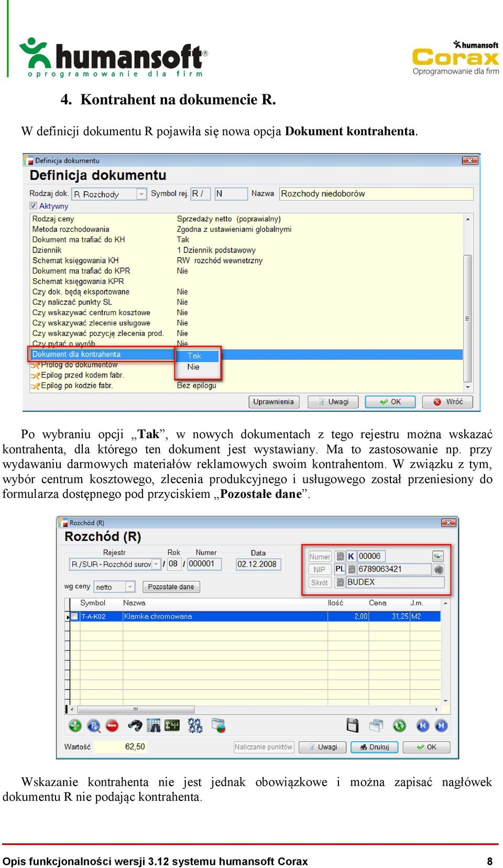The width and height of the screenshot is (503, 868).
Task: Click the Epilog przed kodem fabr. row icon
Action: [x=35, y=375]
